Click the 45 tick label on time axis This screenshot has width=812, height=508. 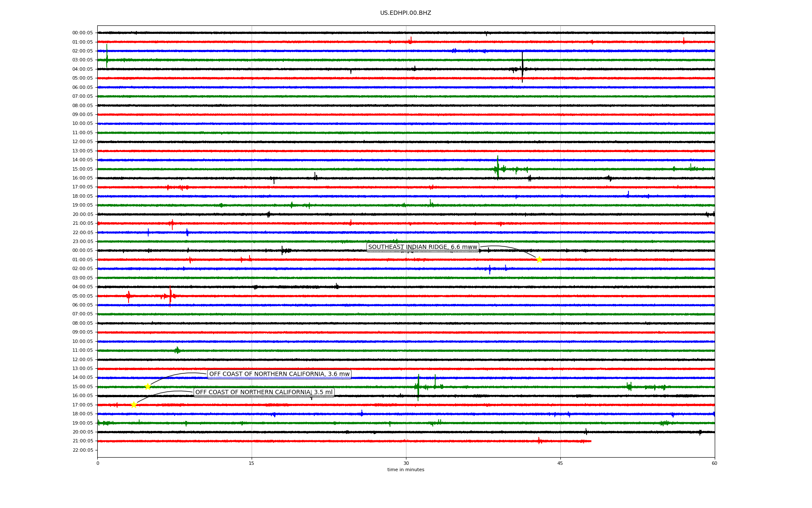point(560,463)
